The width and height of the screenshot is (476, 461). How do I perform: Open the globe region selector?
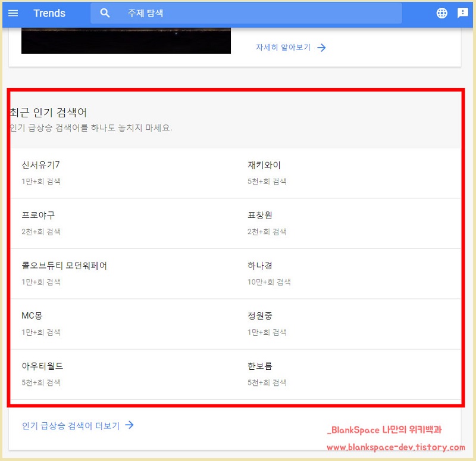[x=441, y=13]
